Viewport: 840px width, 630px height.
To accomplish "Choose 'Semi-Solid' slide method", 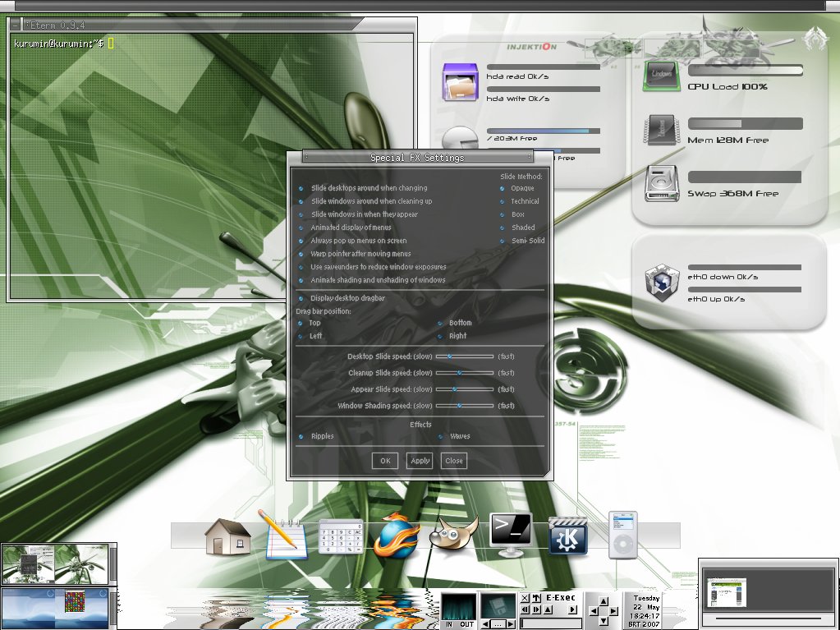I will (502, 241).
